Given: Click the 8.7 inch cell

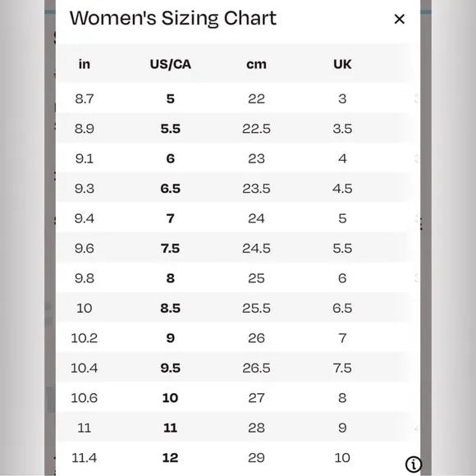Looking at the screenshot, I should coord(84,98).
